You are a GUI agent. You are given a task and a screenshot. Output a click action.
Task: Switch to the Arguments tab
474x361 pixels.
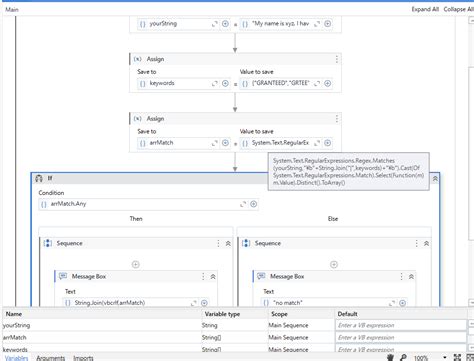click(x=50, y=358)
